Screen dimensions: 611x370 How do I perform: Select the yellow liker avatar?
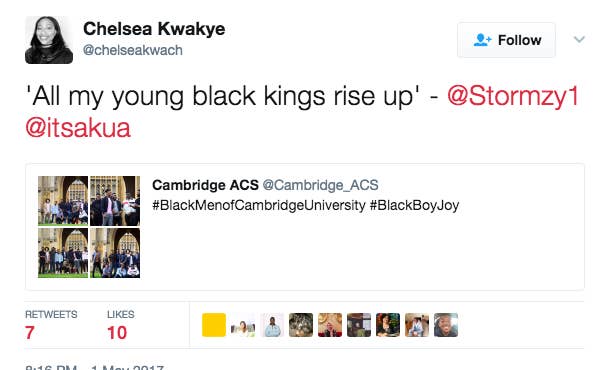click(x=214, y=325)
